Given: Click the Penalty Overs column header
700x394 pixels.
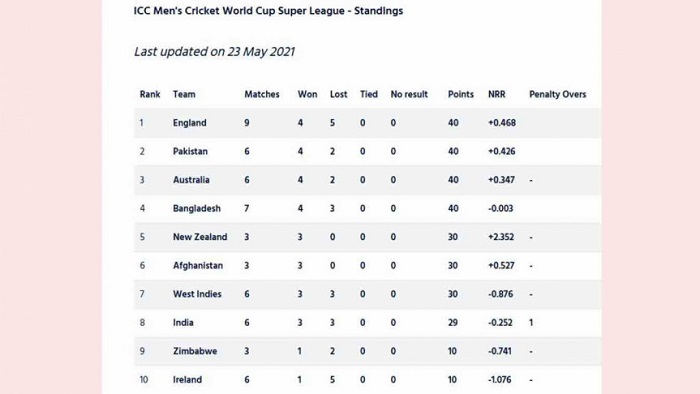Looking at the screenshot, I should pos(557,94).
